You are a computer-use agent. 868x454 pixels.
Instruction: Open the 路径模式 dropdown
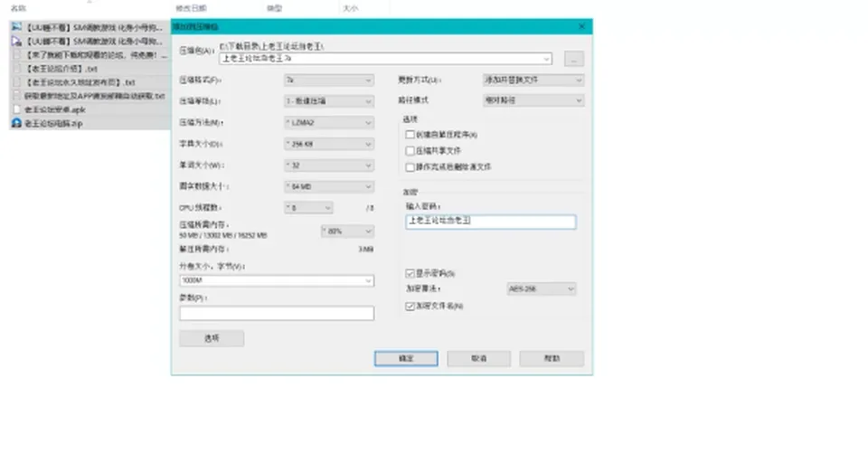[x=533, y=100]
